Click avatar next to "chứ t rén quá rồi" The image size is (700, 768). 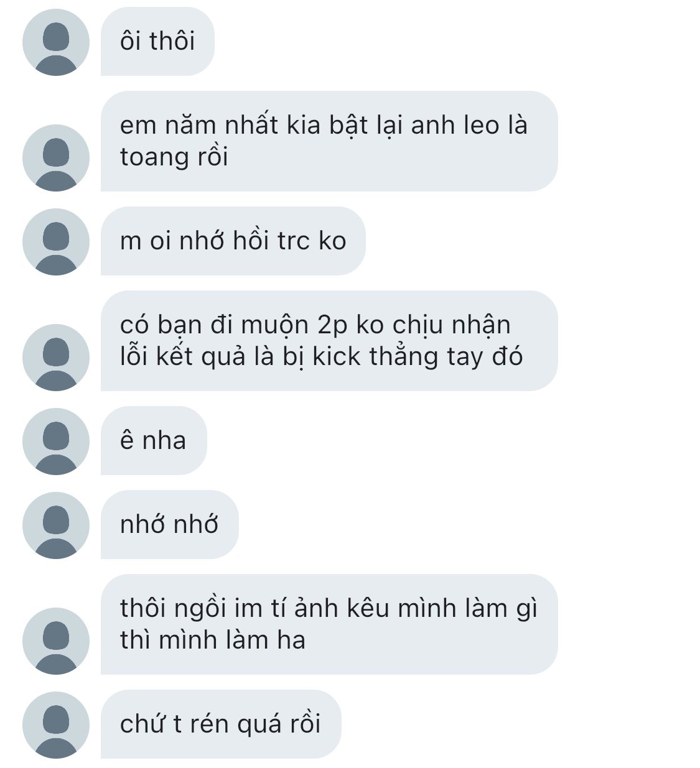pos(55,724)
